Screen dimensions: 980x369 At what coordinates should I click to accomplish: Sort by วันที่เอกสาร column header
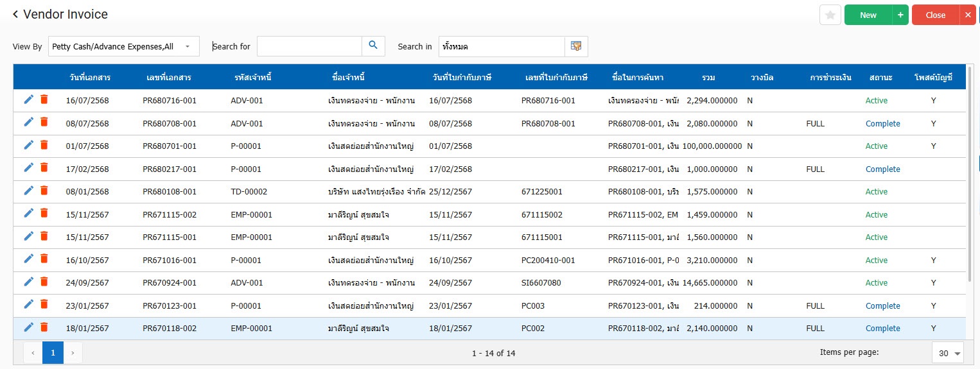point(90,78)
